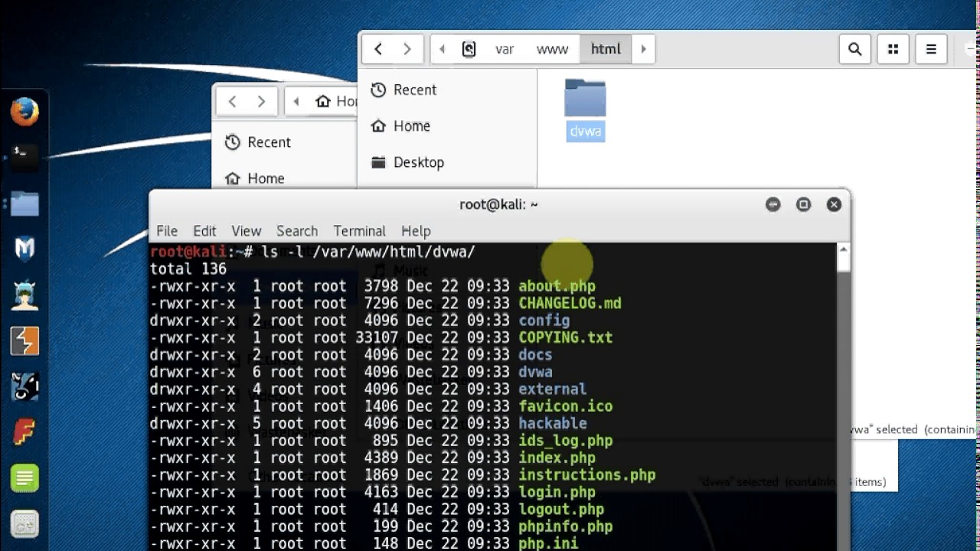This screenshot has height=551, width=980.
Task: Launch Metasploit from the dock
Action: coord(24,249)
